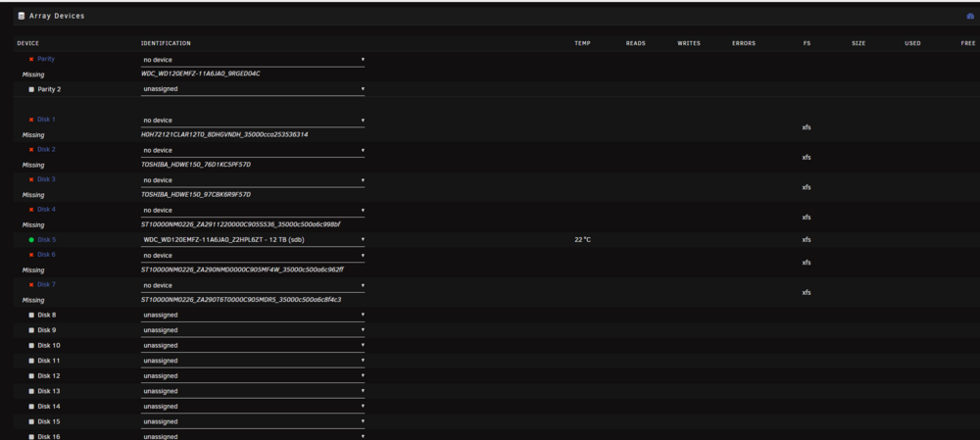Open the Disk 6 device dropdown
The width and height of the screenshot is (980, 440).
(x=253, y=255)
